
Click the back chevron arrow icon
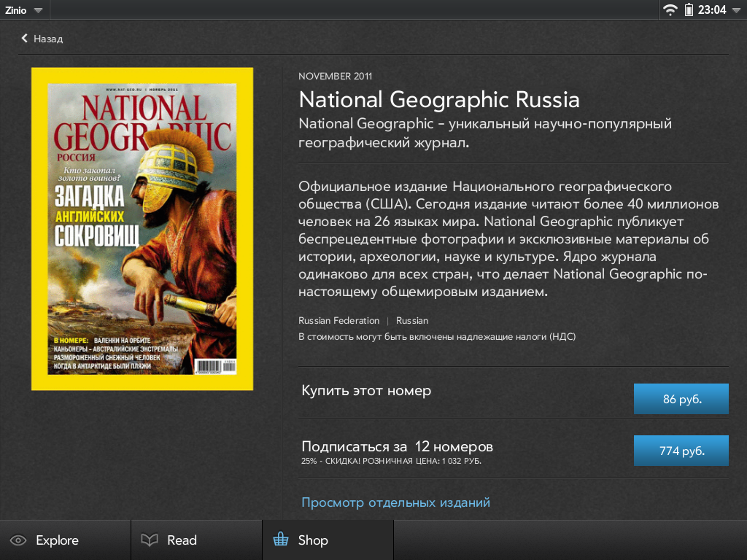coord(25,39)
